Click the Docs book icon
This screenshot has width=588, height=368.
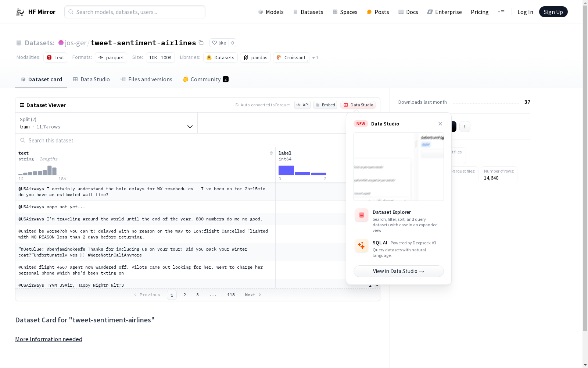pos(401,12)
